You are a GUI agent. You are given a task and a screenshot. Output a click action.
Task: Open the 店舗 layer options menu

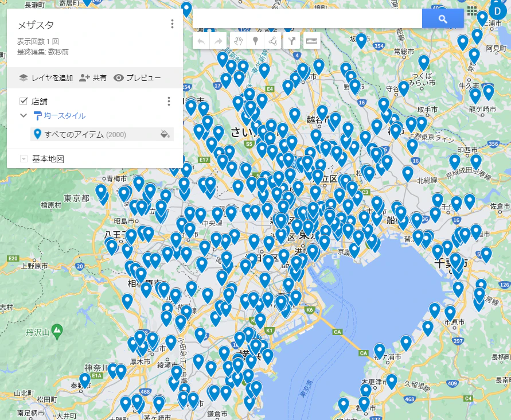point(169,102)
